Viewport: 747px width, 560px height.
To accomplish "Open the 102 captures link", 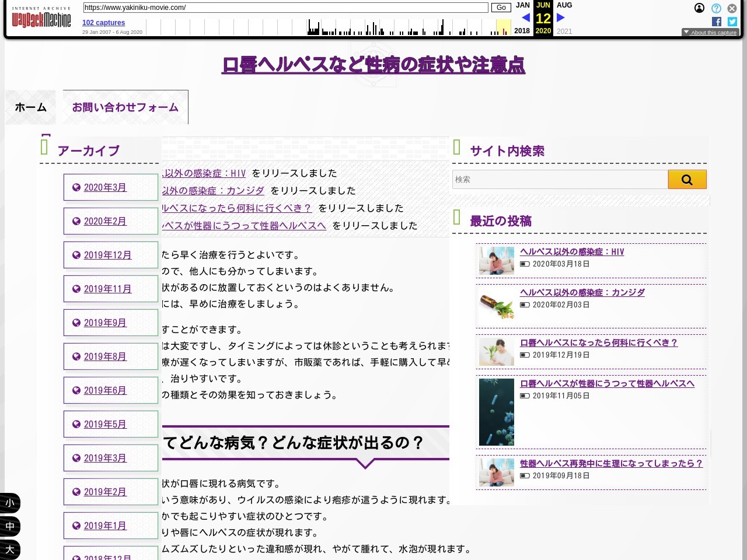I will pos(103,23).
